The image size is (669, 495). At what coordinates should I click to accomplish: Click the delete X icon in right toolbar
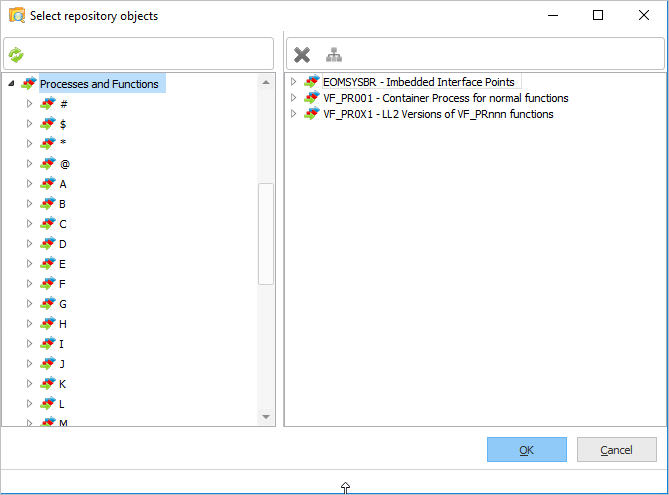click(x=302, y=55)
